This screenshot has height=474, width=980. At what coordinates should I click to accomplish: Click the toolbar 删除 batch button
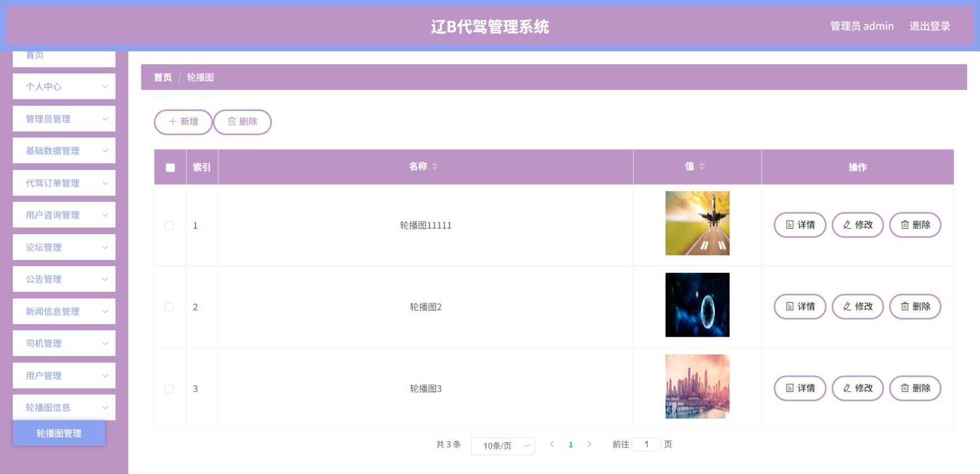point(242,122)
